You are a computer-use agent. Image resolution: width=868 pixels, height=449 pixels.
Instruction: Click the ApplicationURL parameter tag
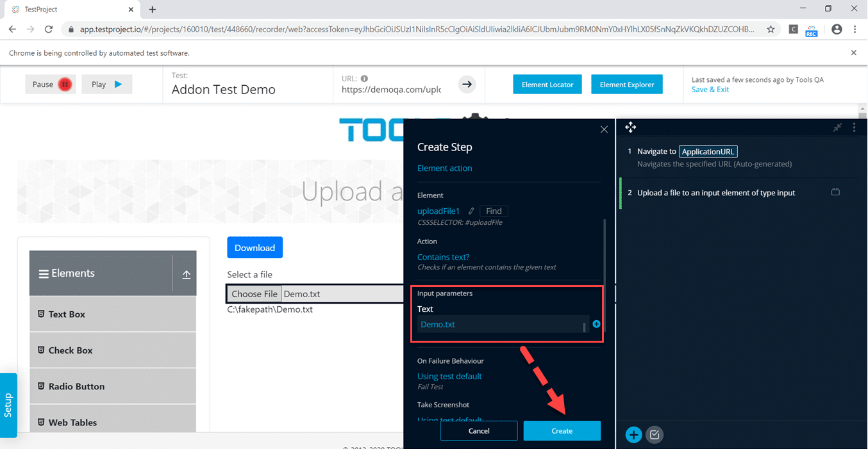point(708,152)
